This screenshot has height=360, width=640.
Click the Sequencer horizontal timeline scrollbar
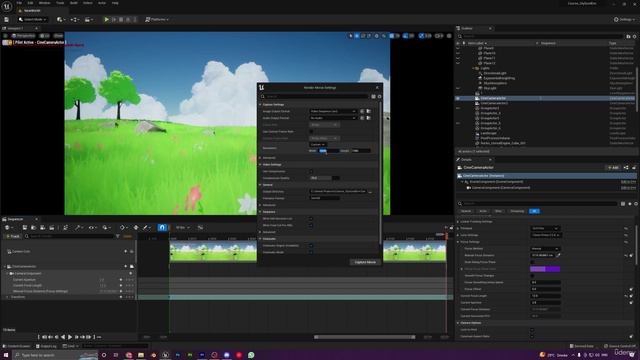365,337
